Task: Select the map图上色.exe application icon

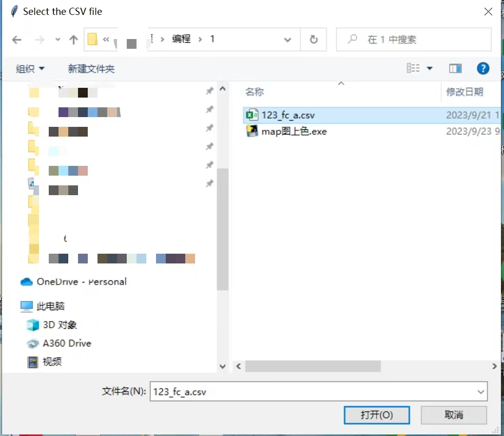Action: 251,131
